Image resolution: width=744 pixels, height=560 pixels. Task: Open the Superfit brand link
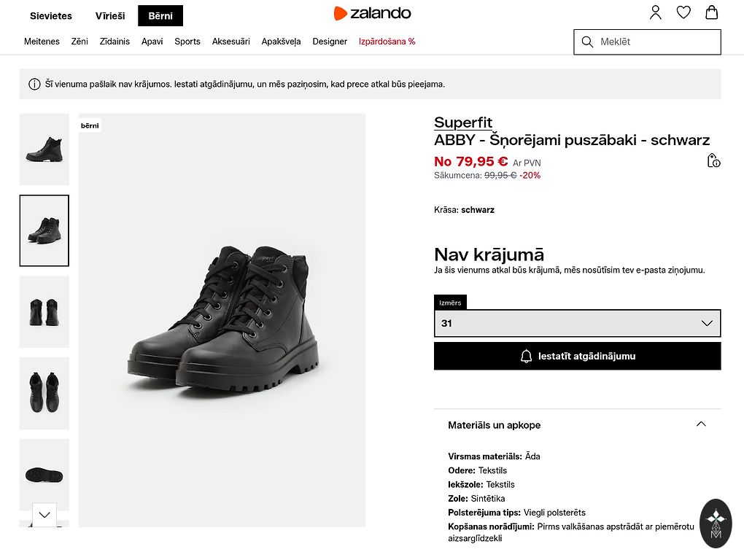(x=463, y=122)
